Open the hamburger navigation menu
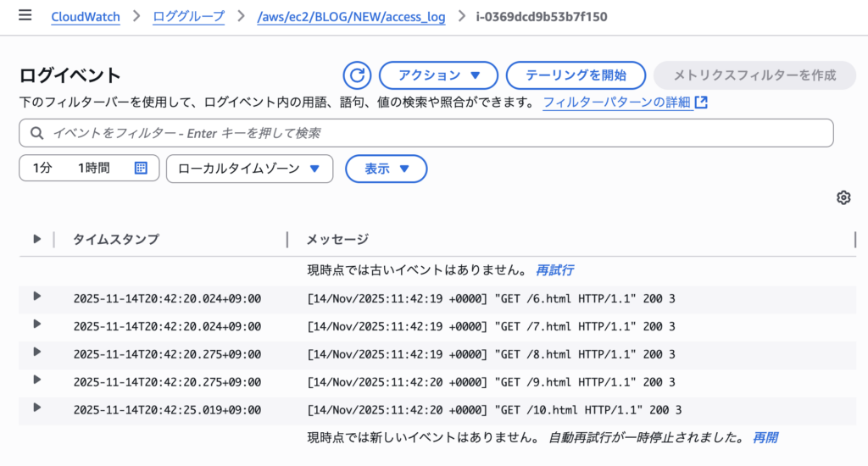The height and width of the screenshot is (466, 868). 25,16
